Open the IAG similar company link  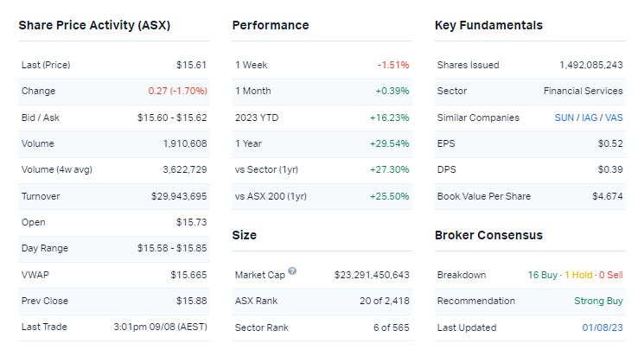[x=588, y=118]
